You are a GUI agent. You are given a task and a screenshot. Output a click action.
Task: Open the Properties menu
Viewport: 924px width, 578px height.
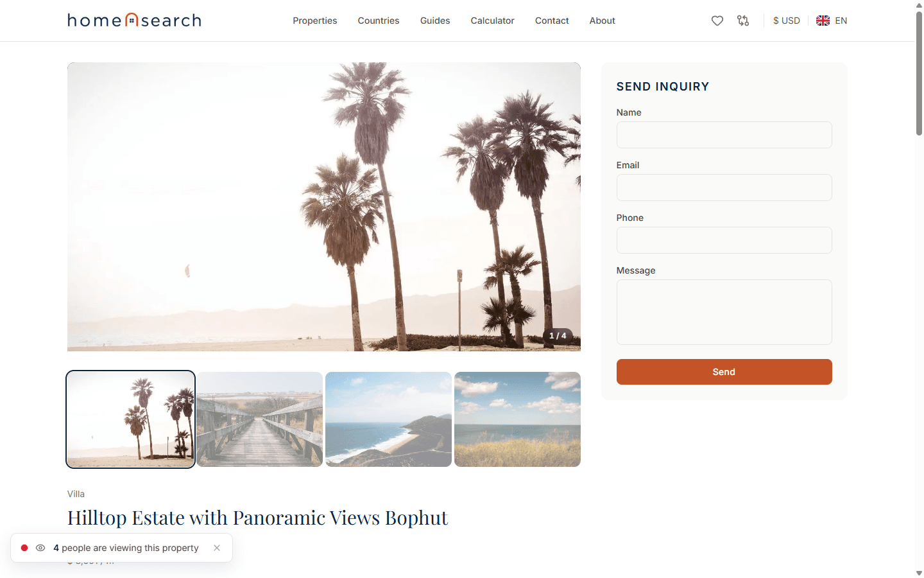point(314,21)
